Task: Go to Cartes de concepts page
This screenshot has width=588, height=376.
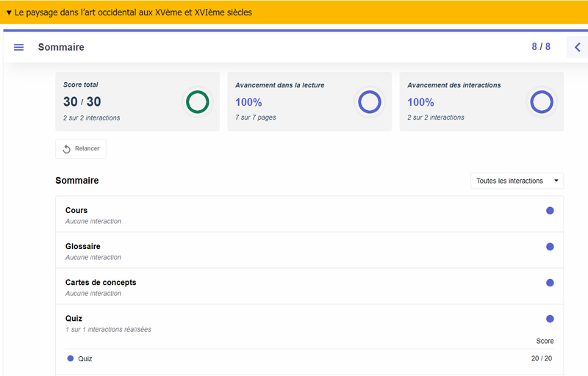Action: (x=101, y=283)
